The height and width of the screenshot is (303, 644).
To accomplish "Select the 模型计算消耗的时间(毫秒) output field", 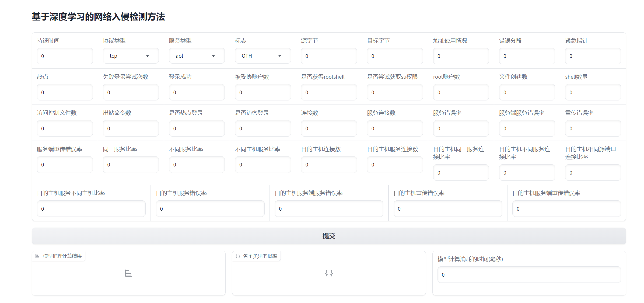I will click(529, 275).
